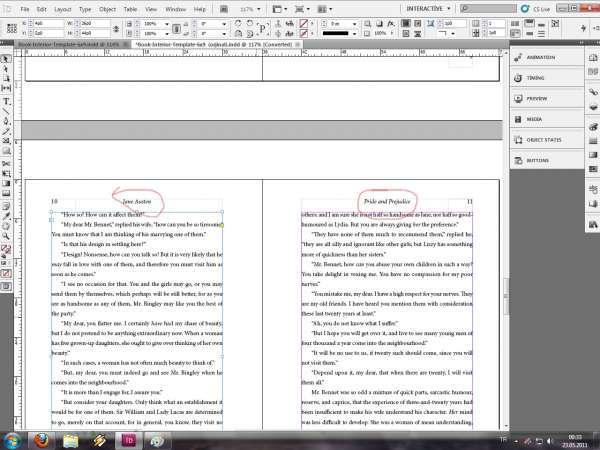Select the Free Transform tool
This screenshot has height=450, width=600.
(6, 174)
